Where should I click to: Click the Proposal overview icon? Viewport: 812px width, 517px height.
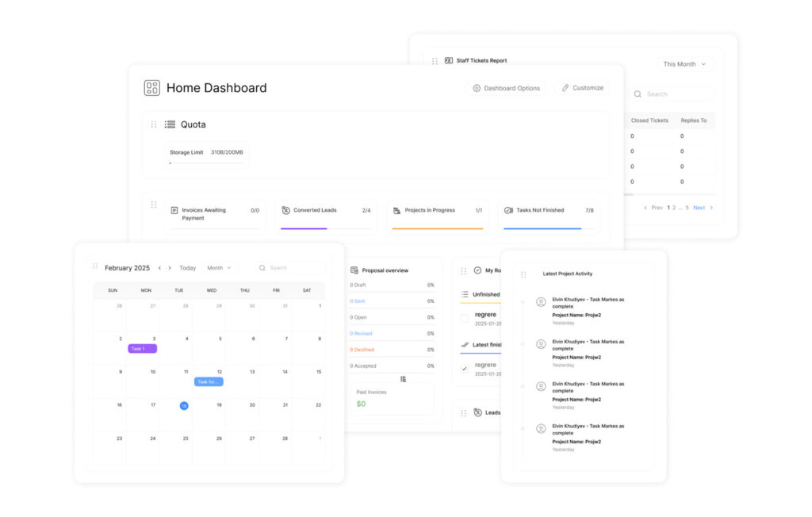[x=354, y=270]
